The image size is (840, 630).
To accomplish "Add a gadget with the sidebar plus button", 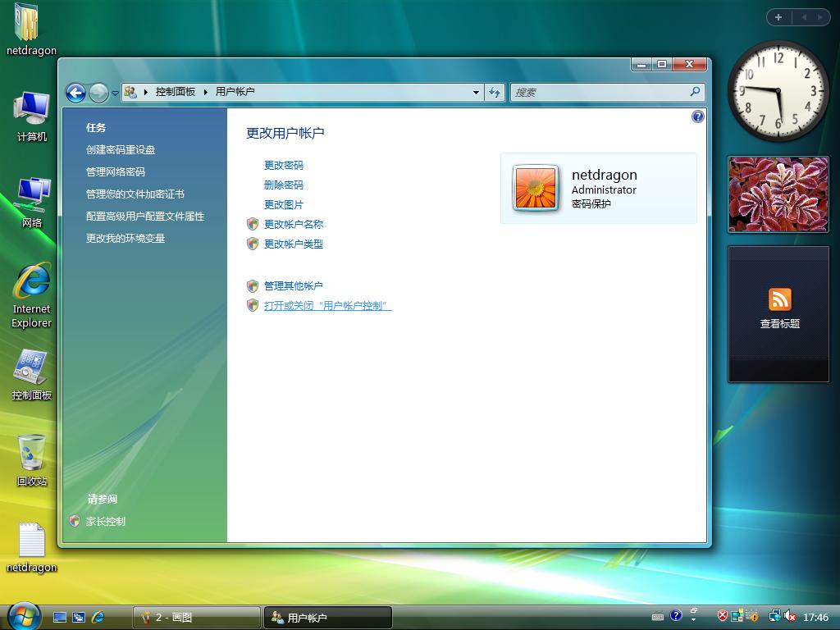I will click(778, 17).
